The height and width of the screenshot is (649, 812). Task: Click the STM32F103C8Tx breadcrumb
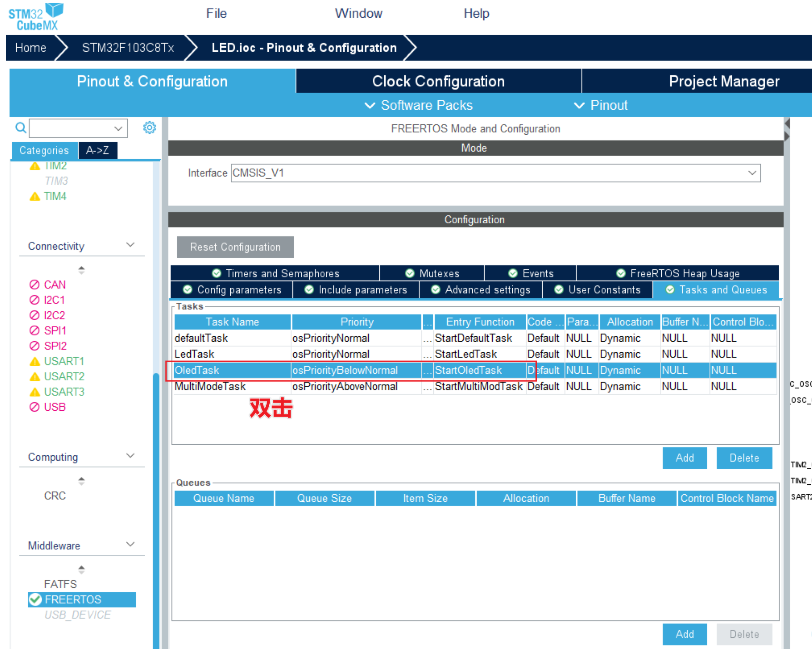click(x=128, y=48)
